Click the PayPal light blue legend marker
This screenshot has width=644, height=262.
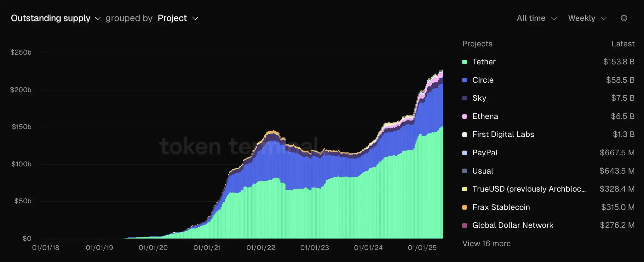(x=464, y=153)
